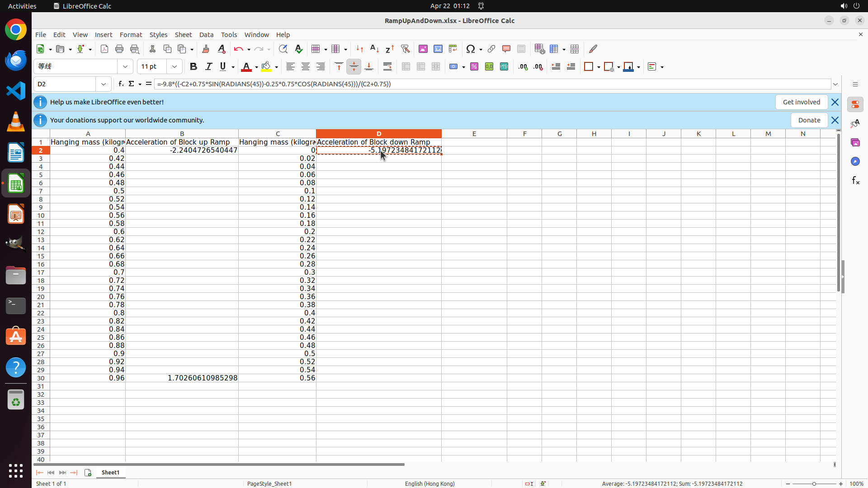Toggle italic text style
The height and width of the screenshot is (488, 868).
208,67
